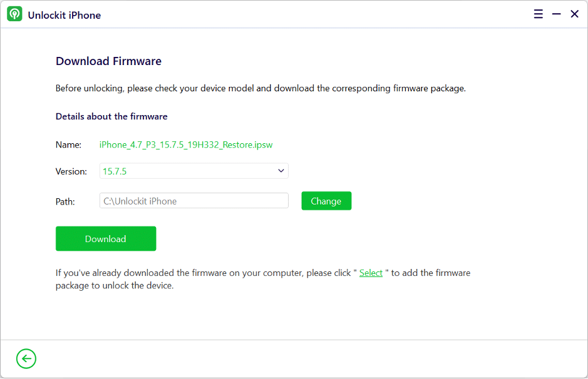Close the Unlockit iPhone window
The image size is (588, 379).
click(574, 14)
